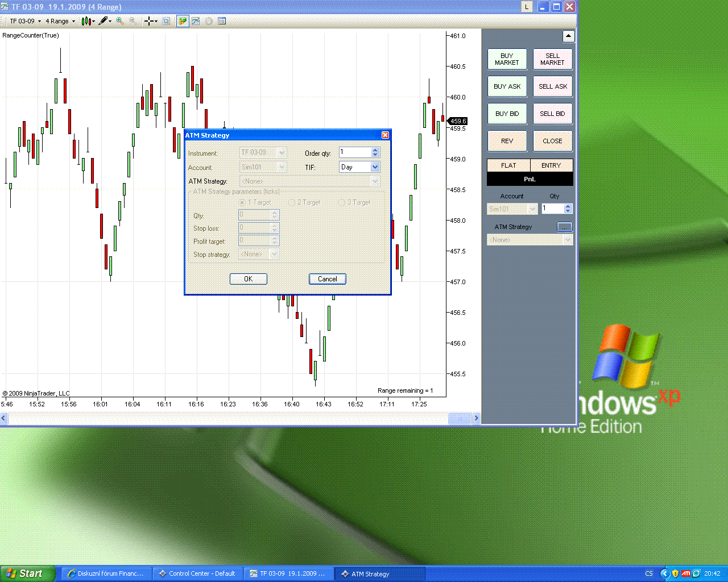This screenshot has width=728, height=582.
Task: Open the crosshair cursor options
Action: 151,21
